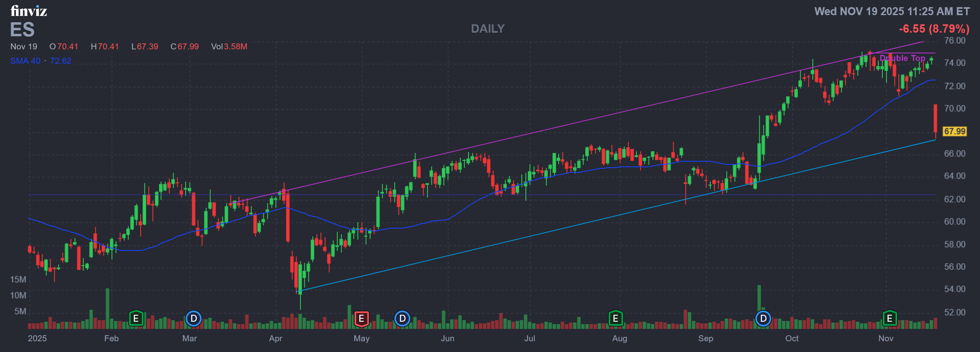Click the dividend marker in late September
Viewport: 980px width, 352px height.
pyautogui.click(x=763, y=319)
